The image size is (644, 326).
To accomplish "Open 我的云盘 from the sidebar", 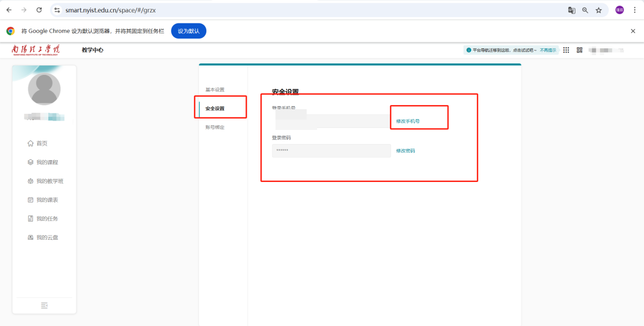I will pyautogui.click(x=47, y=238).
